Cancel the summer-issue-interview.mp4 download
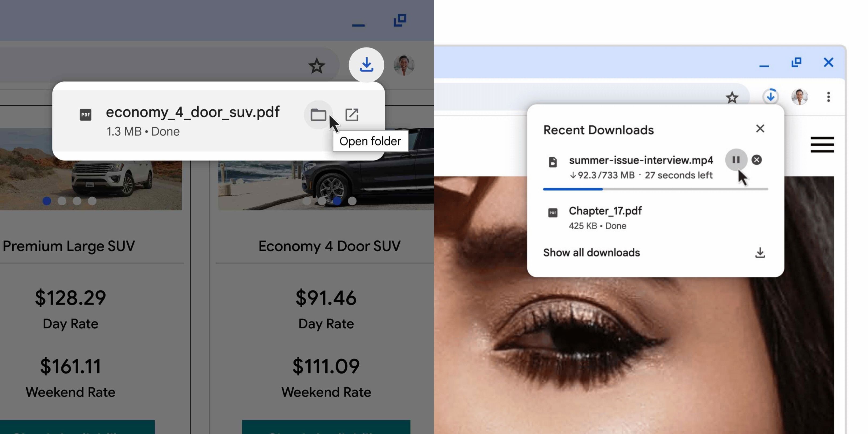 [756, 160]
